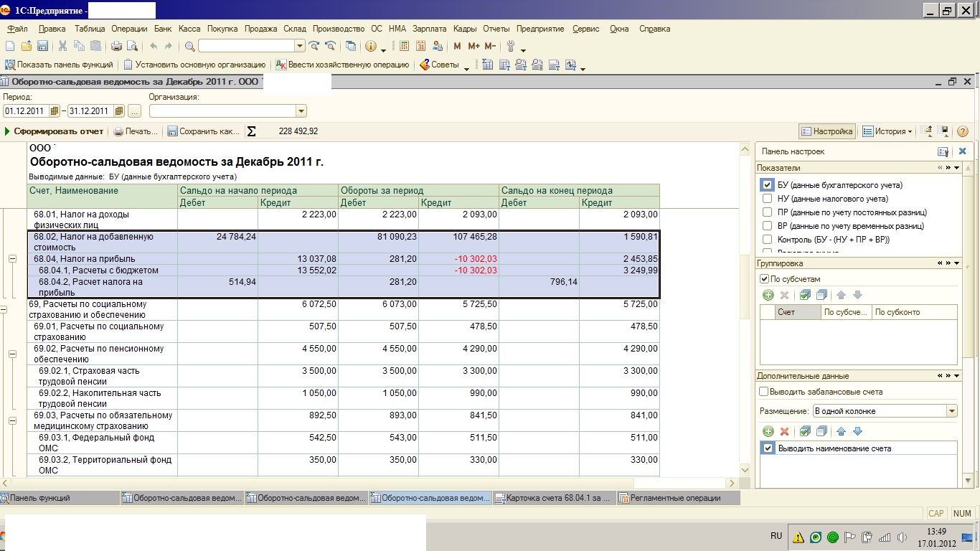980x551 pixels.
Task: Open the Отчеты menu
Action: [x=496, y=29]
